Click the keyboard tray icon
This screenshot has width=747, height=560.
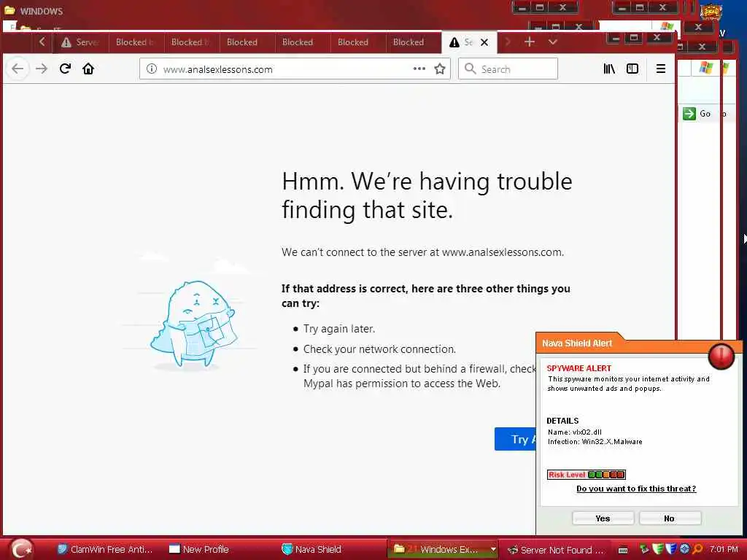pyautogui.click(x=623, y=551)
